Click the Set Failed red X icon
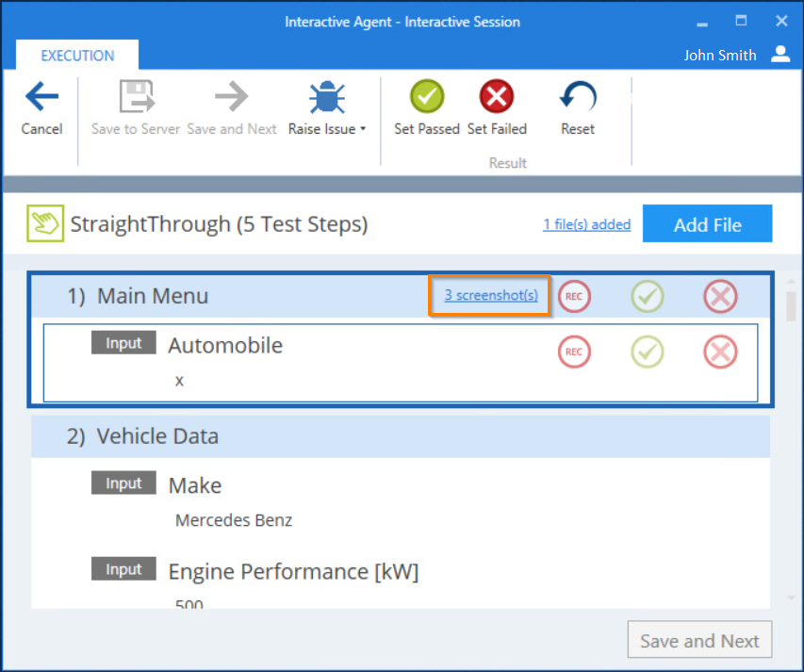The width and height of the screenshot is (804, 672). pos(497,96)
